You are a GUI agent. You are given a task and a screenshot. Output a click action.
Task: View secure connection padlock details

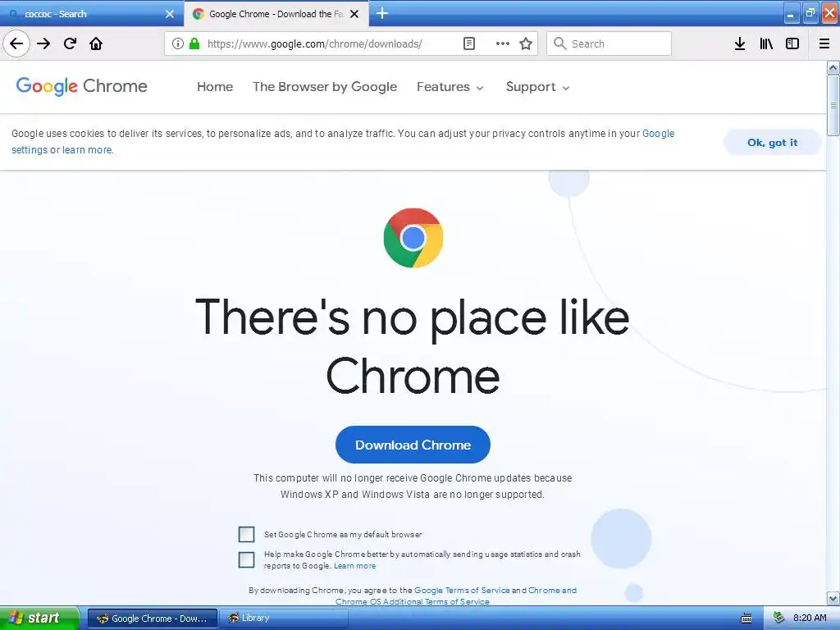(194, 43)
